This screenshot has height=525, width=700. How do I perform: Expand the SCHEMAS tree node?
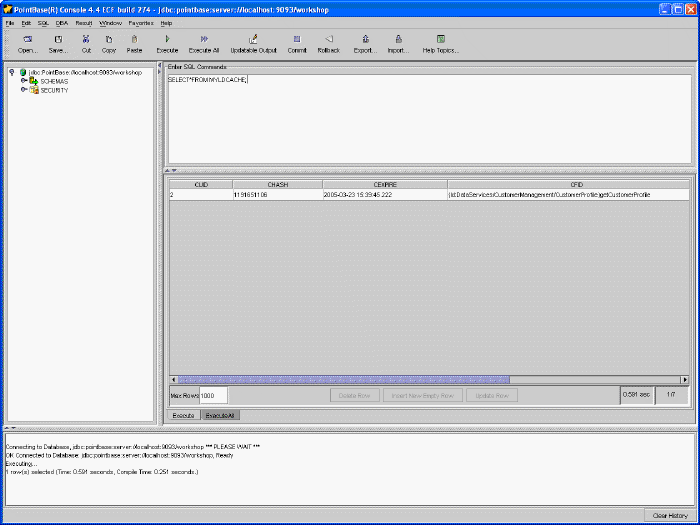pyautogui.click(x=24, y=81)
